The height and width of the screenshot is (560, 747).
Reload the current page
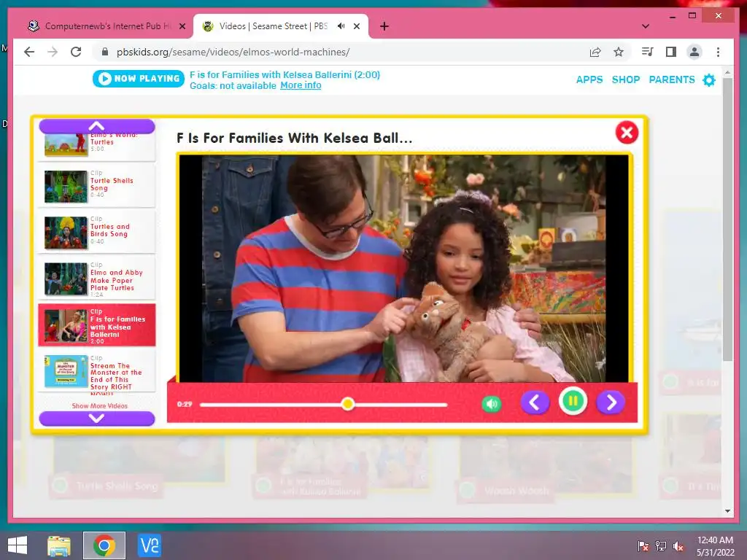(76, 52)
